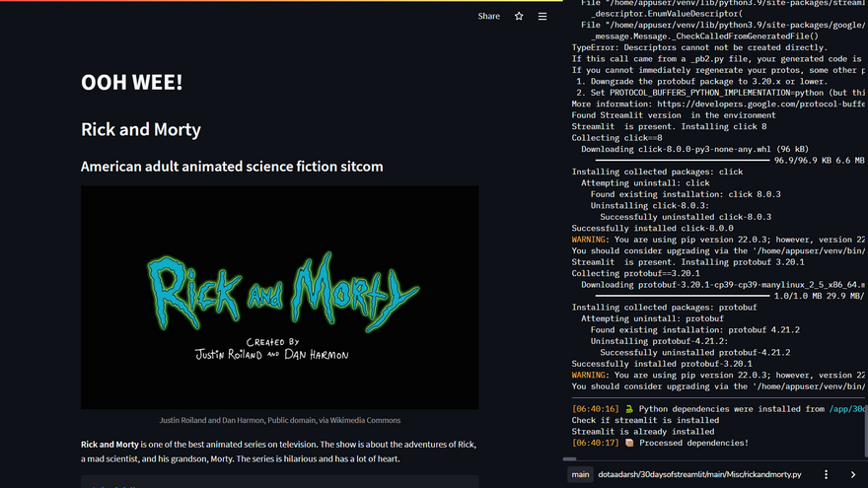868x488 pixels.
Task: Click the OOH WEE! heading
Action: coord(131,83)
